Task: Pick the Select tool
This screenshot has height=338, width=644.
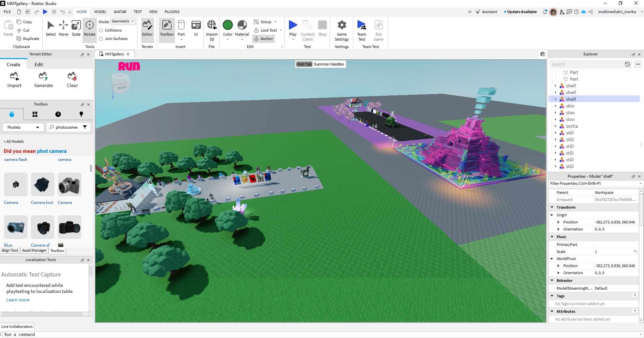Action: (51, 29)
